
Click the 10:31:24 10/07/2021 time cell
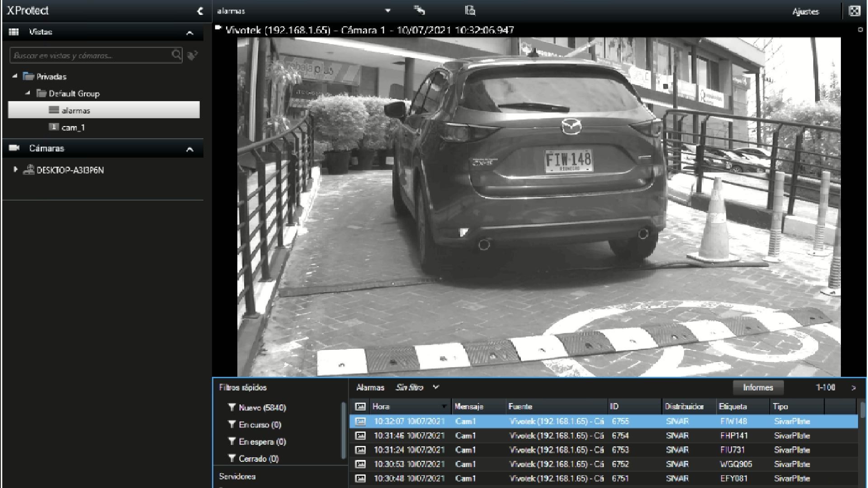tap(409, 450)
